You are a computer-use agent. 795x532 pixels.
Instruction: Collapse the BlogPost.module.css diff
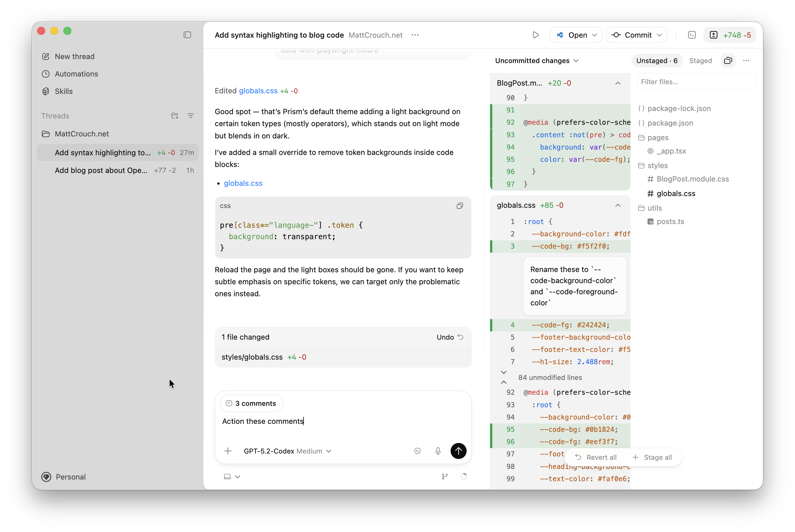pyautogui.click(x=618, y=83)
